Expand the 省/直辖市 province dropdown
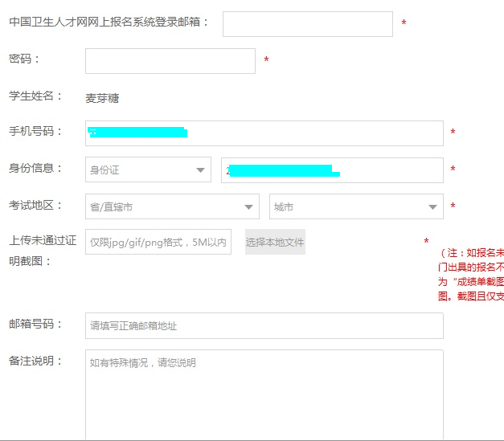Screen dimensions: 504x441 [x=172, y=206]
